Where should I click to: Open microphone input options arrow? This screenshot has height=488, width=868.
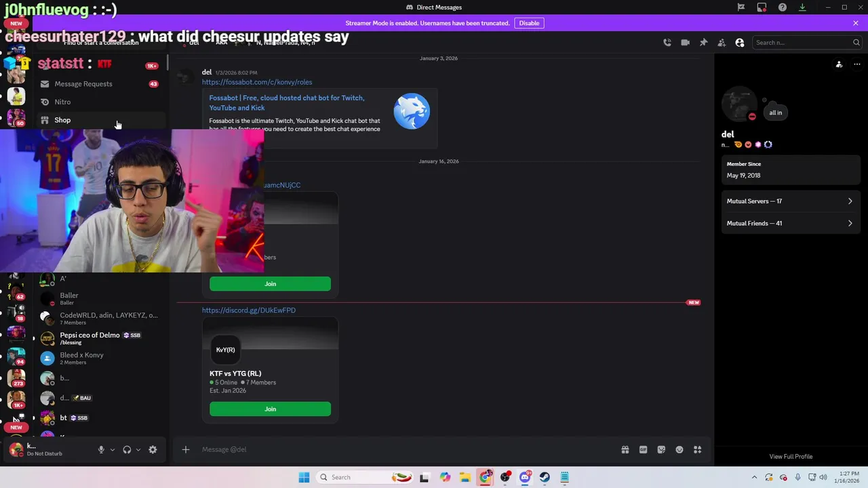coord(113,449)
